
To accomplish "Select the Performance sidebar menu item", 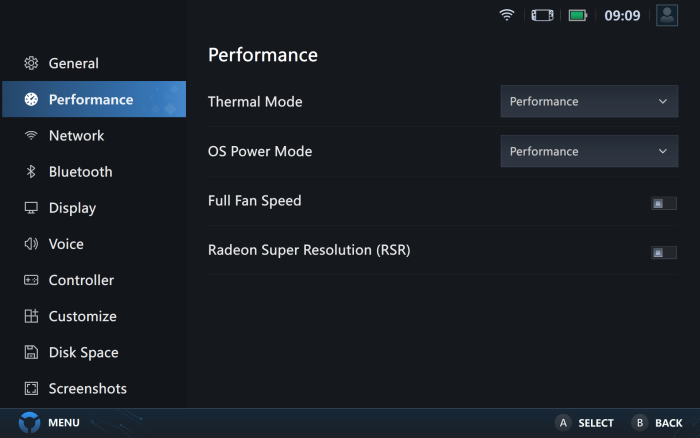I will 93,100.
